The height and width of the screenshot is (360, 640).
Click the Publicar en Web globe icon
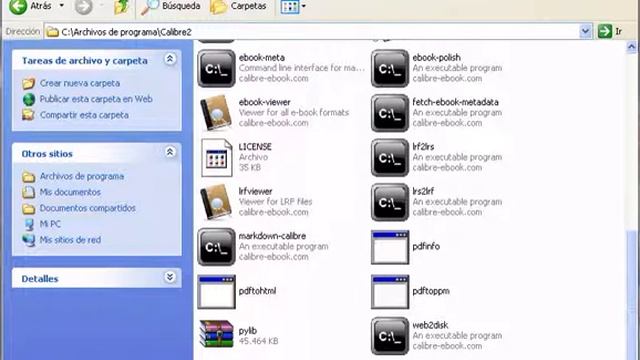pos(29,99)
